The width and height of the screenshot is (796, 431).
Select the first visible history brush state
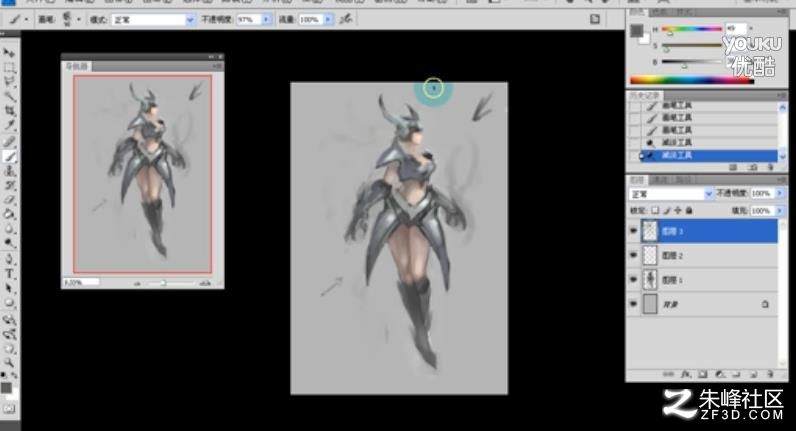[x=703, y=106]
